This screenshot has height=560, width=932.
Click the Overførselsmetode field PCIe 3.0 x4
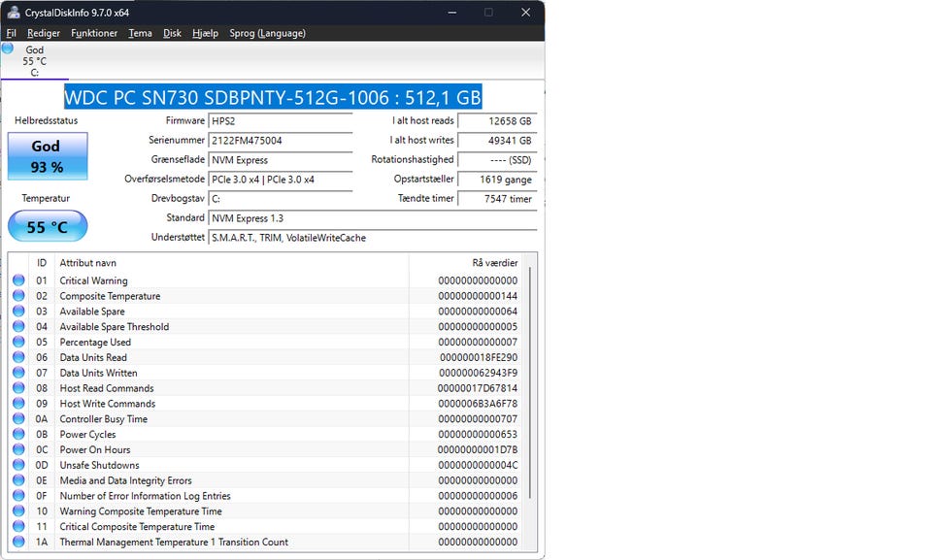(x=281, y=180)
